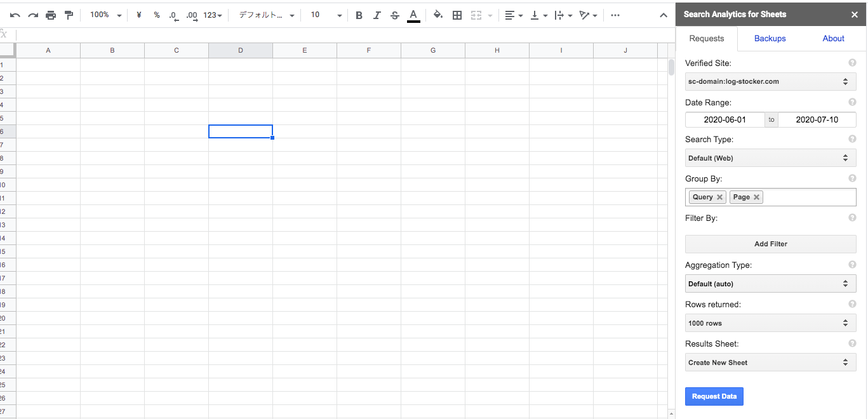
Task: Open text wrapping dropdown
Action: coord(563,15)
